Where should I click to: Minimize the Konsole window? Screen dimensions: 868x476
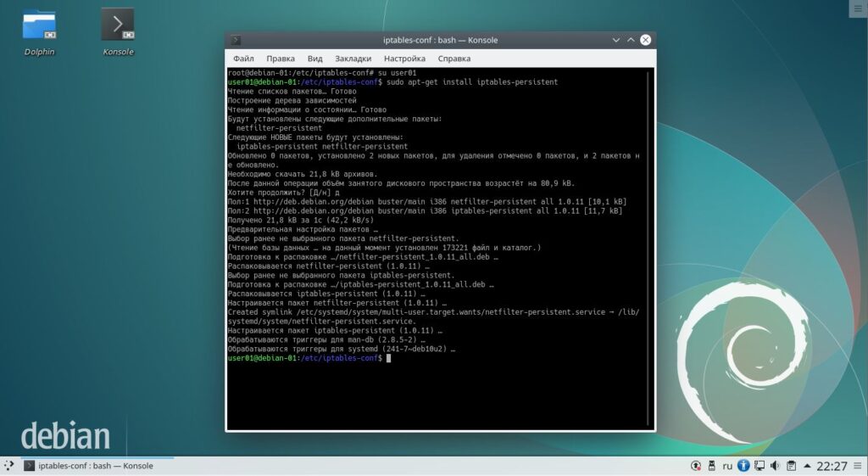[615, 40]
